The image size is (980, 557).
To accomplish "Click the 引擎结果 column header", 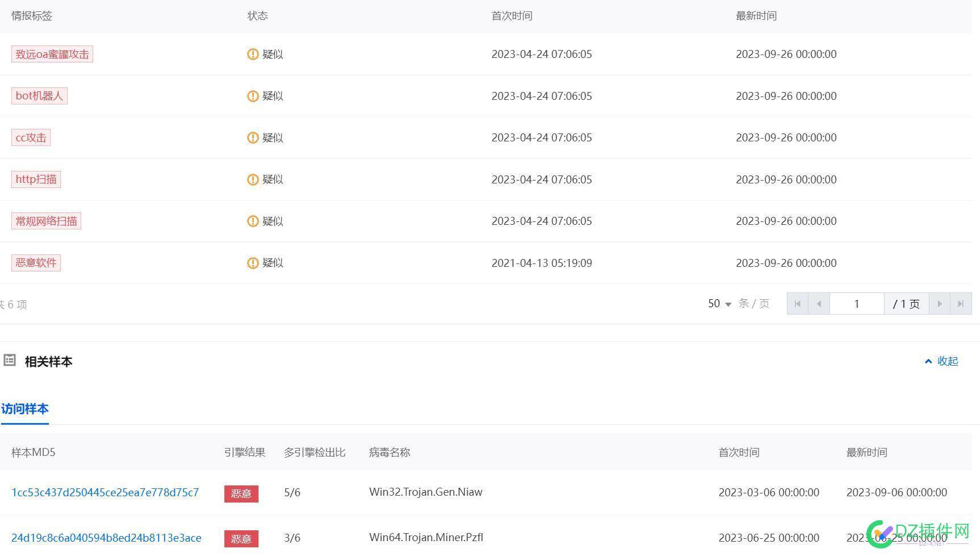I will pos(245,453).
